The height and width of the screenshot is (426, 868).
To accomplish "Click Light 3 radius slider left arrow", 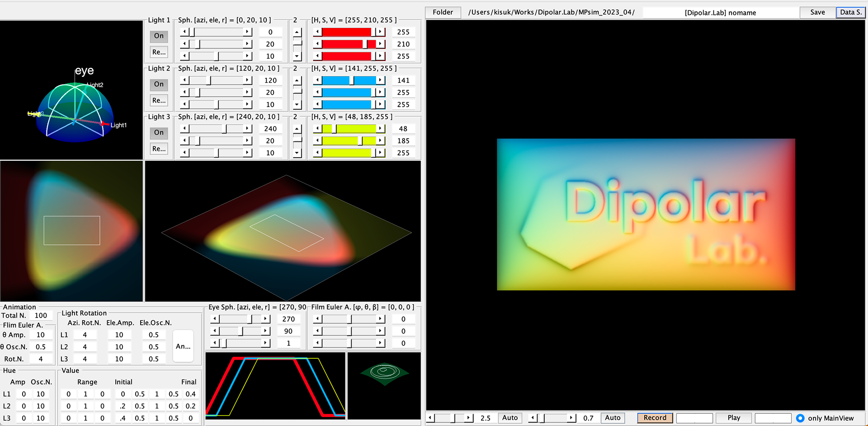I will [x=184, y=153].
